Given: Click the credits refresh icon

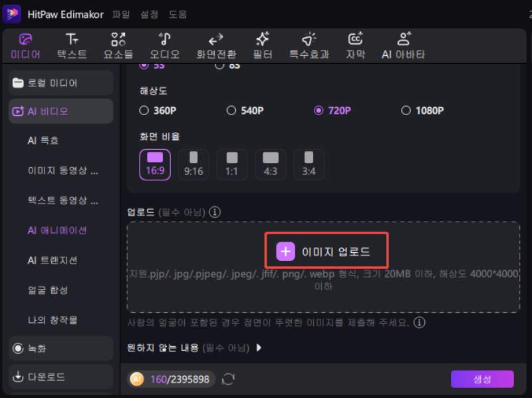Looking at the screenshot, I should [227, 379].
